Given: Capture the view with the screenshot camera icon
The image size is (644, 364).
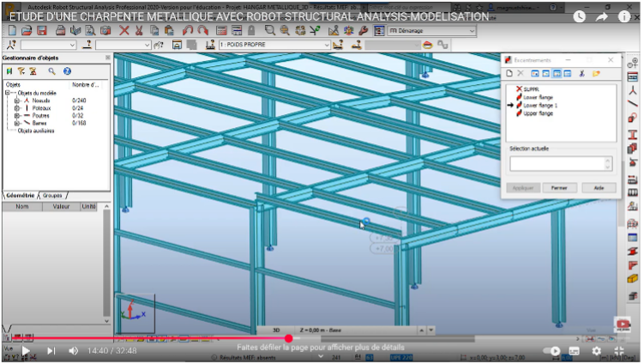Looking at the screenshot, I should pyautogui.click(x=105, y=30).
